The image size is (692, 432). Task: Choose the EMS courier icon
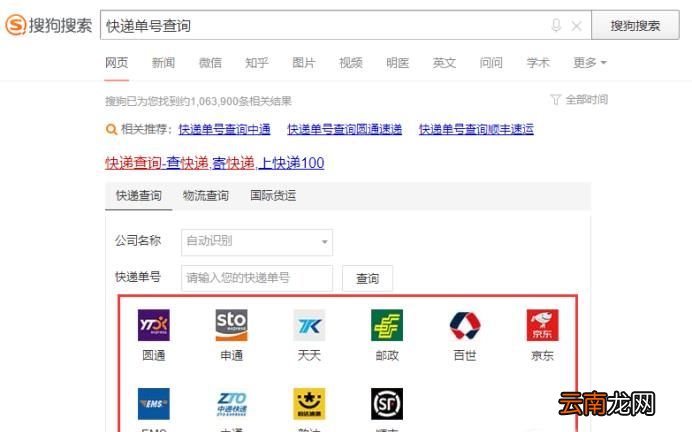[x=154, y=404]
